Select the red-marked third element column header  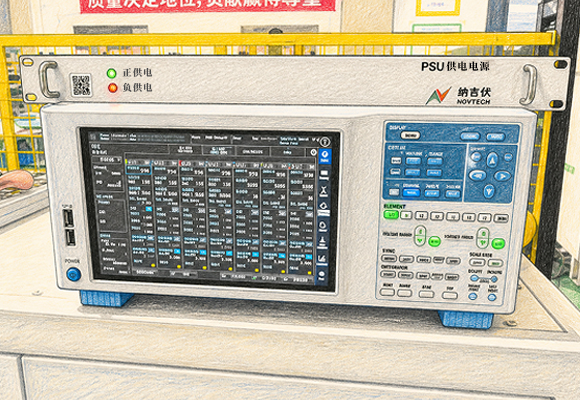tap(192, 163)
